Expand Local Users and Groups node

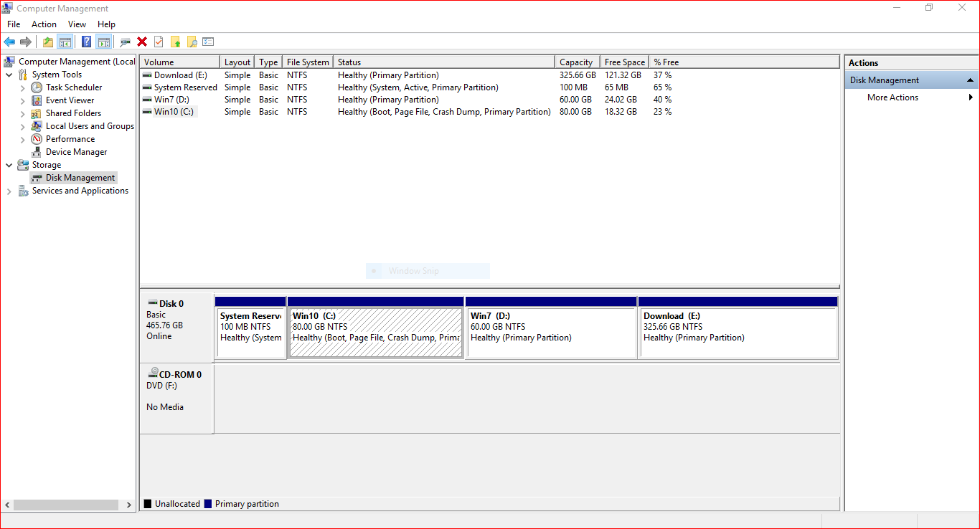[22, 126]
